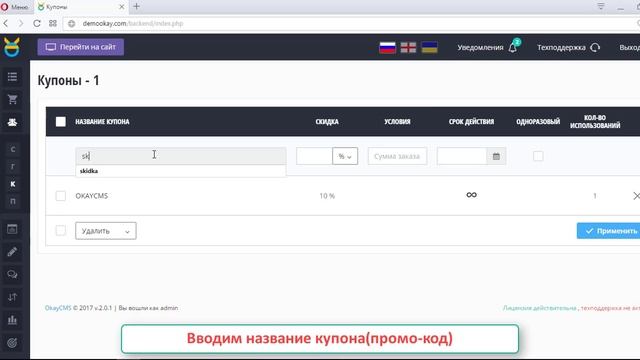Image resolution: width=640 pixels, height=360 pixels.
Task: Open the catalog list icon in sidebar
Action: (12, 77)
